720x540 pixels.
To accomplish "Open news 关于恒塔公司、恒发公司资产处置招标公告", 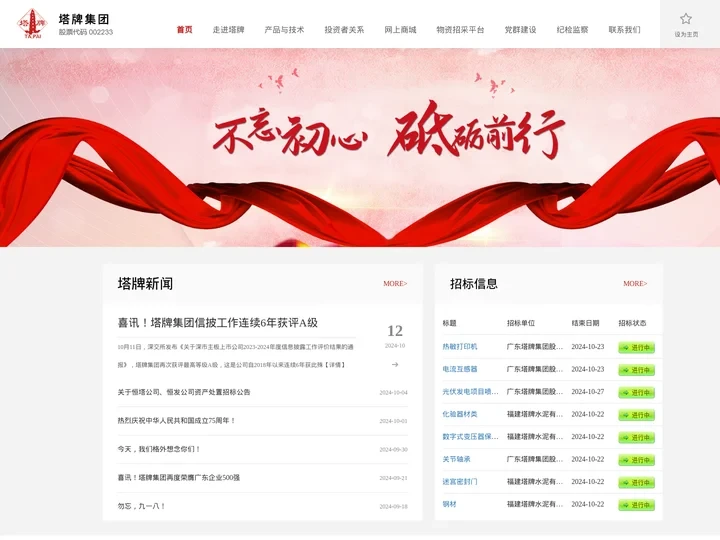I will 184,392.
